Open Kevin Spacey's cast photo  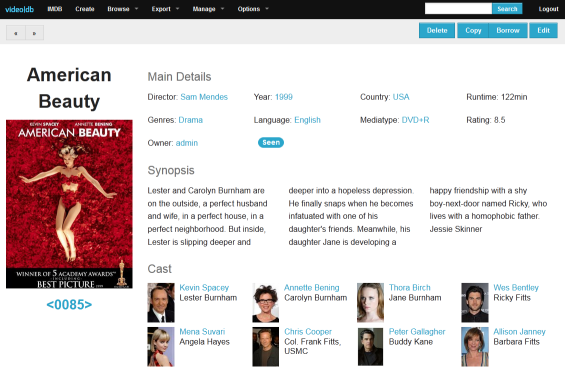point(161,302)
